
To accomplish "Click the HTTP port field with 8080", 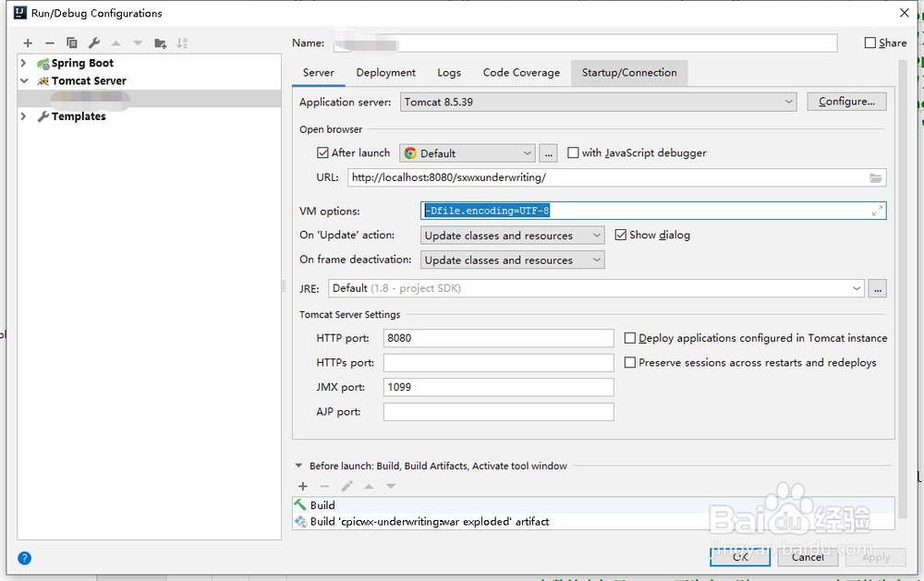I will pyautogui.click(x=499, y=338).
